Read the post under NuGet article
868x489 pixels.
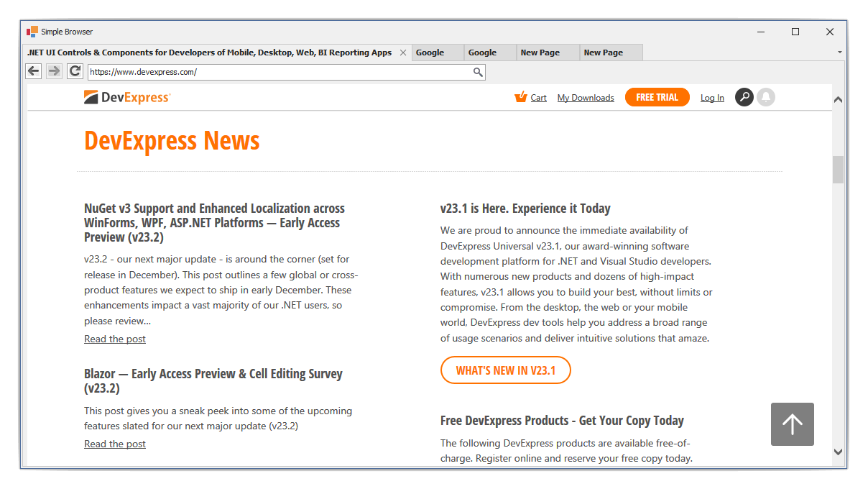click(115, 339)
